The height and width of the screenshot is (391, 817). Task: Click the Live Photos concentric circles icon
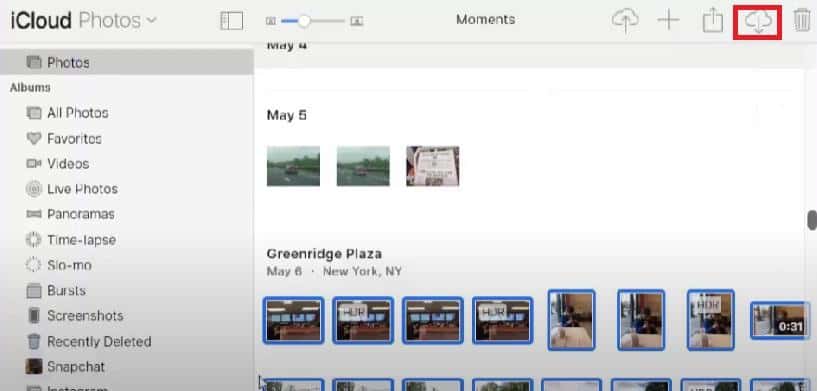click(34, 189)
